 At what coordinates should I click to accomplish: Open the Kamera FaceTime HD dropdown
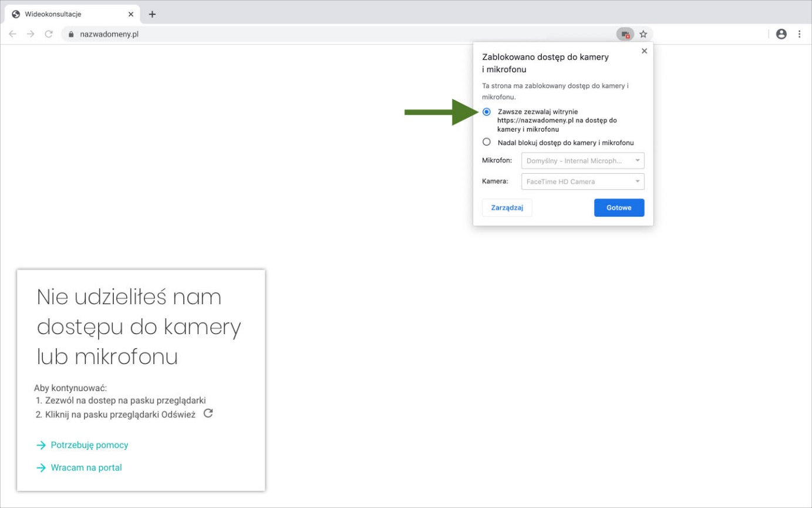point(582,181)
